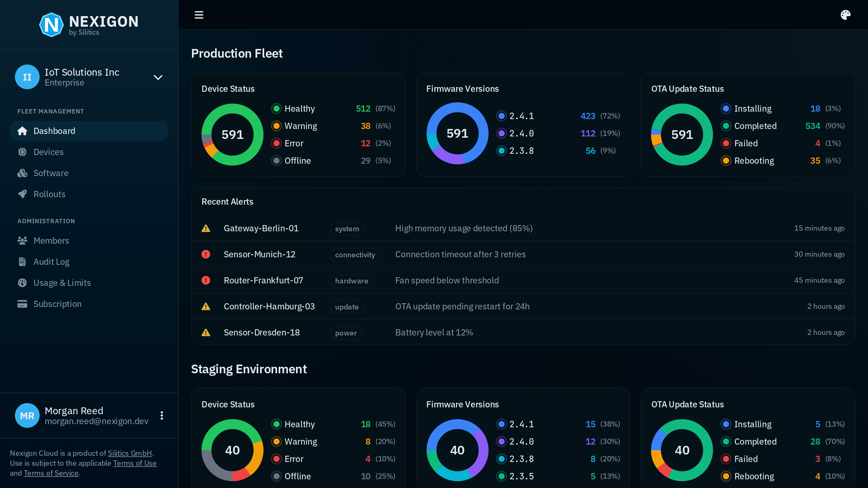
Task: Click the Nexigon logo
Action: point(51,24)
